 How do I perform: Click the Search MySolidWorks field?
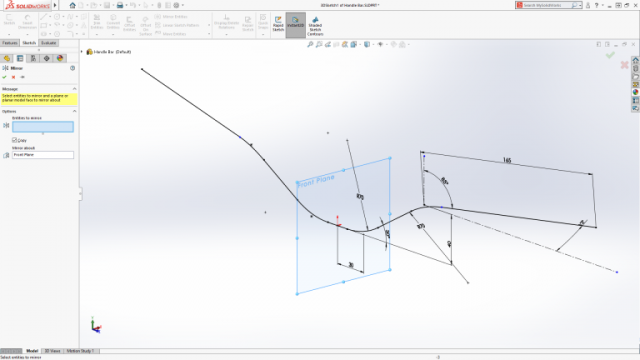point(546,5)
